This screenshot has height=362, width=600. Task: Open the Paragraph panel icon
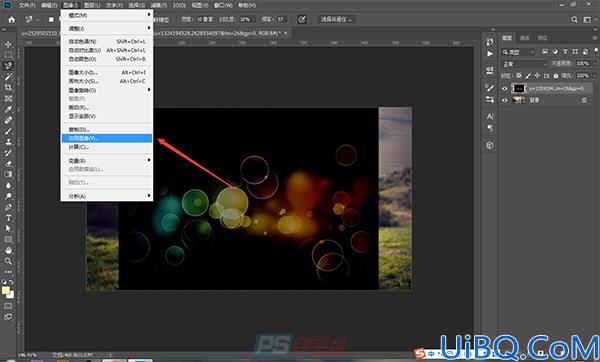[x=490, y=128]
